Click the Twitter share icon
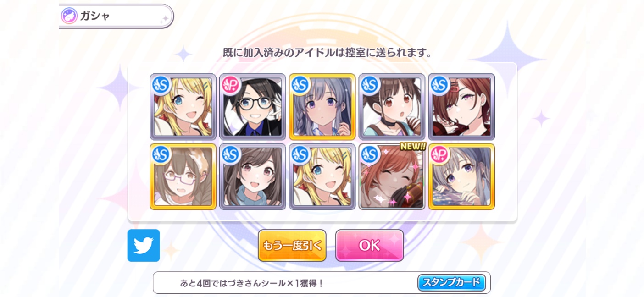 click(x=144, y=245)
